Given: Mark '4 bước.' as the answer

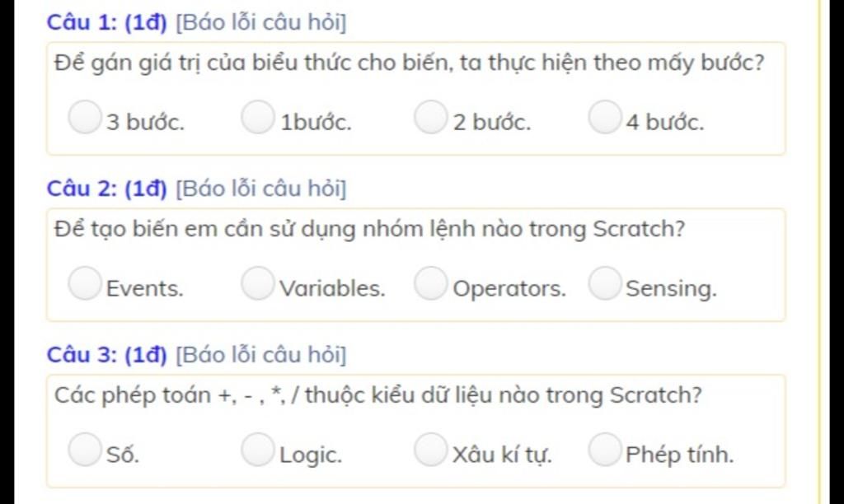Looking at the screenshot, I should tap(605, 117).
